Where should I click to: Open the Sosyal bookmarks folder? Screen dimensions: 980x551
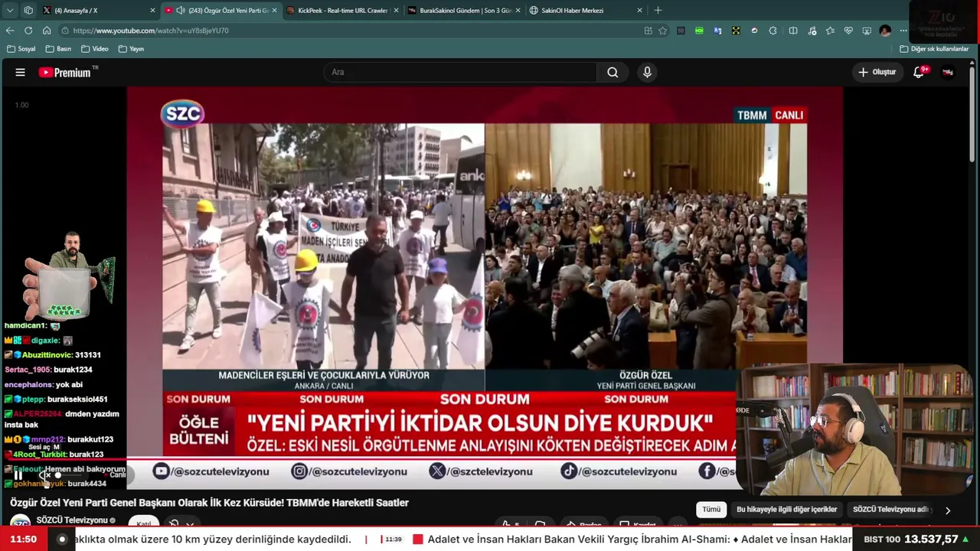pyautogui.click(x=21, y=49)
